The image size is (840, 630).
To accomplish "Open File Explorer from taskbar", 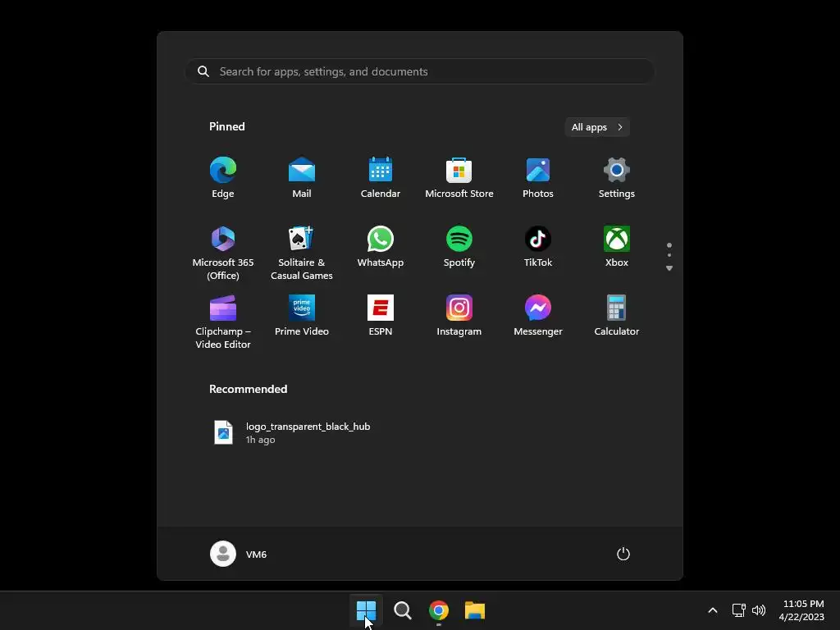I will [475, 610].
